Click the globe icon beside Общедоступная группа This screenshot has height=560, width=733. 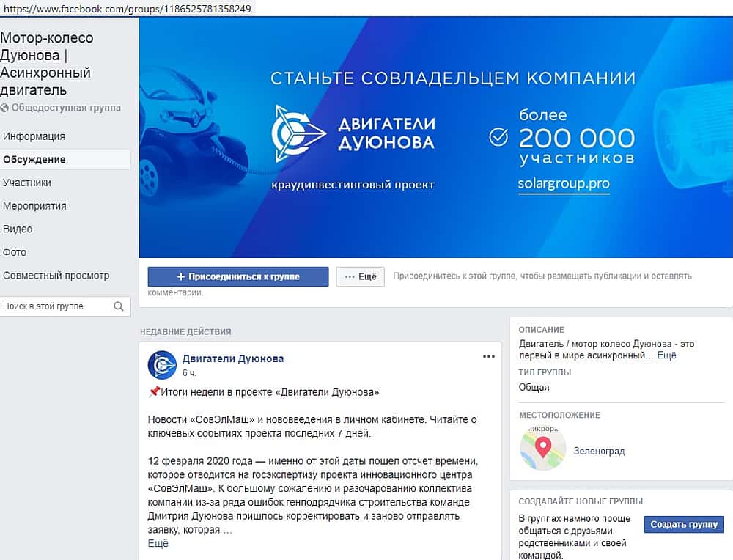click(x=4, y=108)
